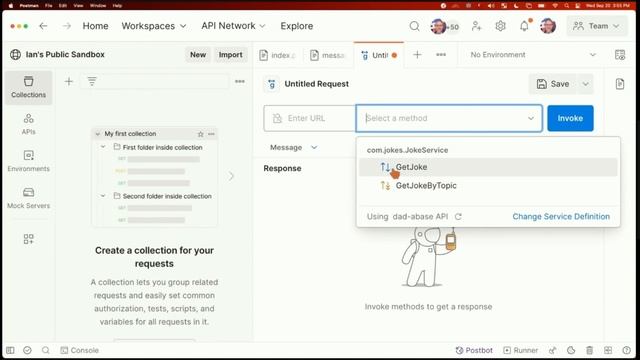
Task: Click the gRPC icon beside Untitled Request
Action: pos(271,84)
